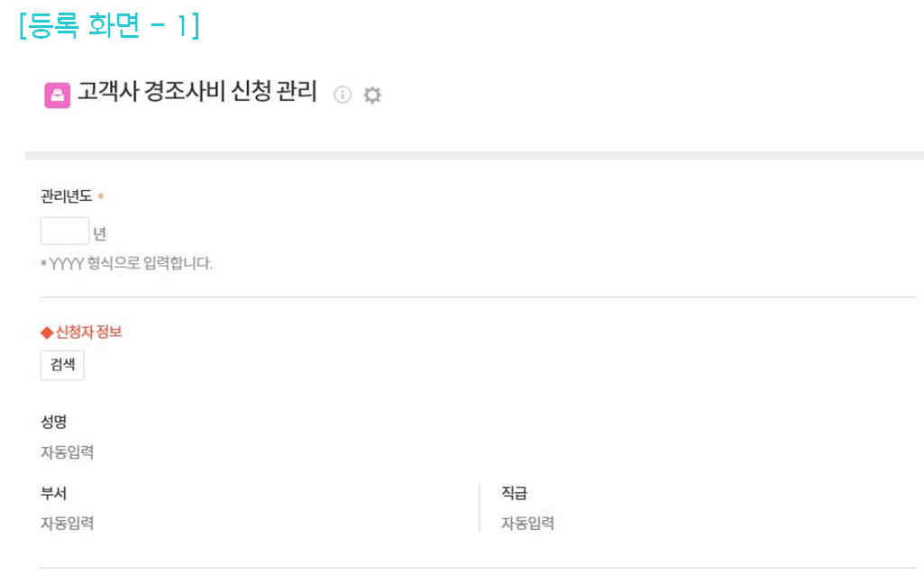Focus the 관리년도 year input field
Viewport: 924px width, 575px height.
pos(65,232)
